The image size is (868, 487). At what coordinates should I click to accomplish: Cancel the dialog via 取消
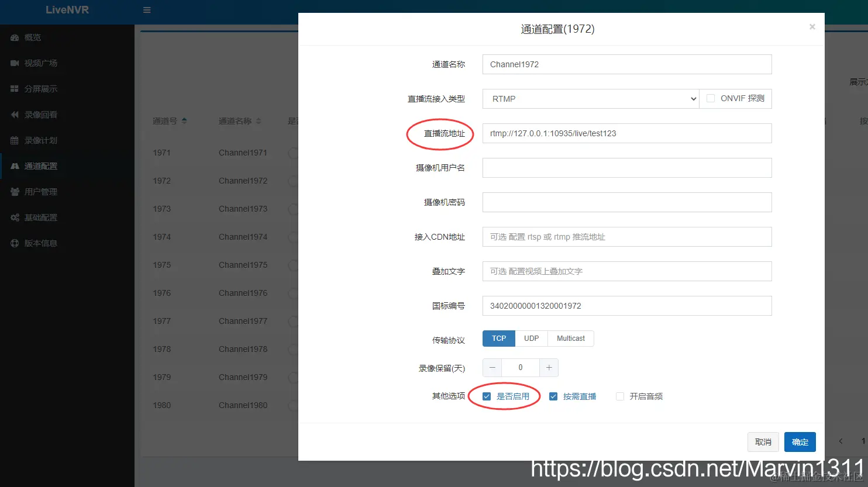(x=763, y=442)
